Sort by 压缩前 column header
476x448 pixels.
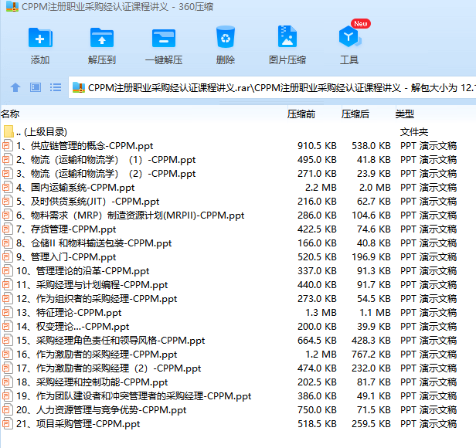[301, 114]
